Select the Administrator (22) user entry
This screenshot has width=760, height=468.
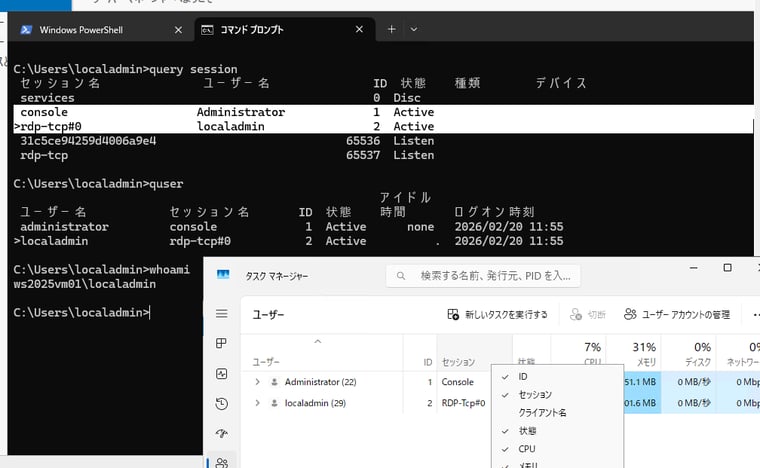coord(320,382)
